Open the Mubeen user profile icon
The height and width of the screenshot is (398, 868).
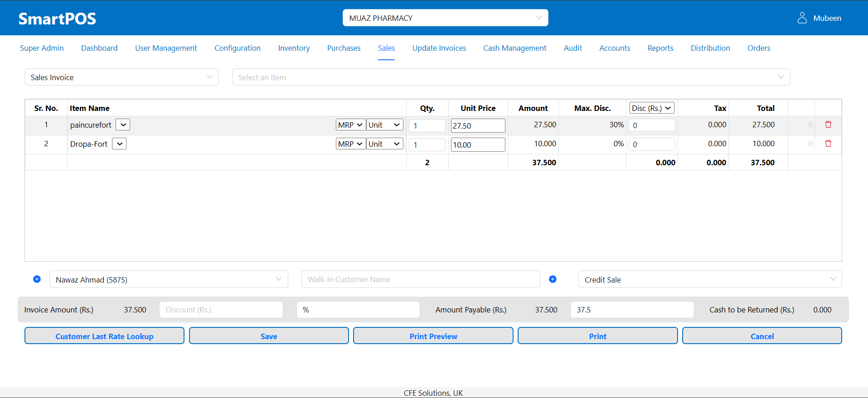(x=802, y=18)
